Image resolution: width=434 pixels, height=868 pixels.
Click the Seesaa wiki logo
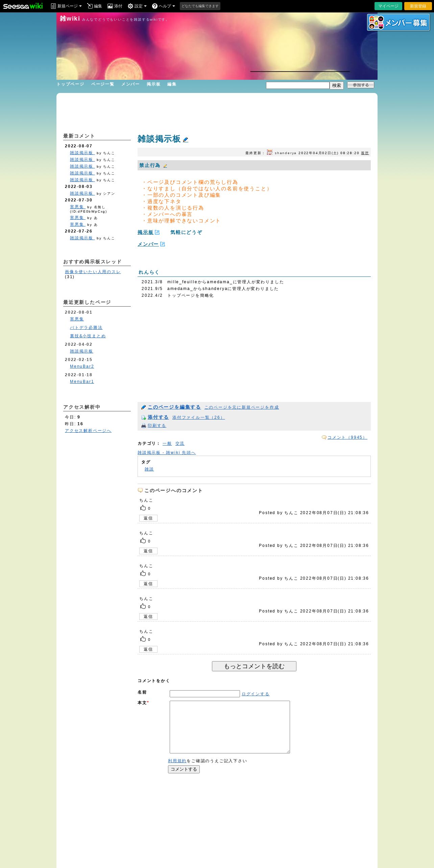(23, 6)
